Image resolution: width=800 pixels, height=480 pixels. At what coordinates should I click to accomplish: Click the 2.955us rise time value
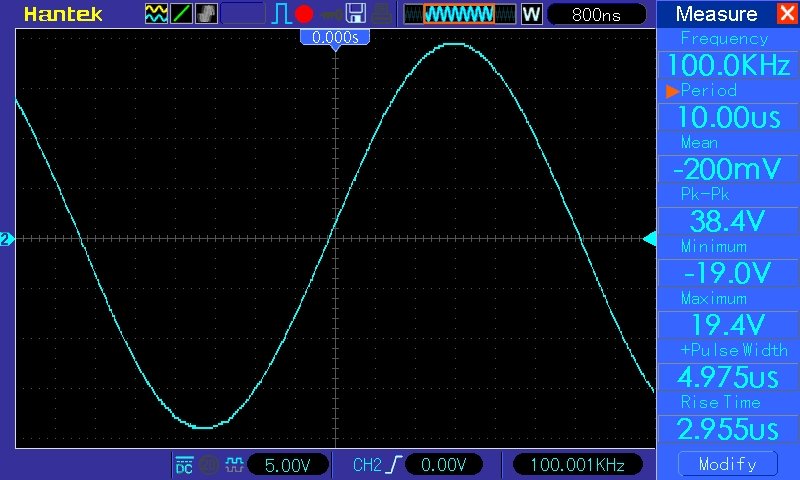(728, 429)
